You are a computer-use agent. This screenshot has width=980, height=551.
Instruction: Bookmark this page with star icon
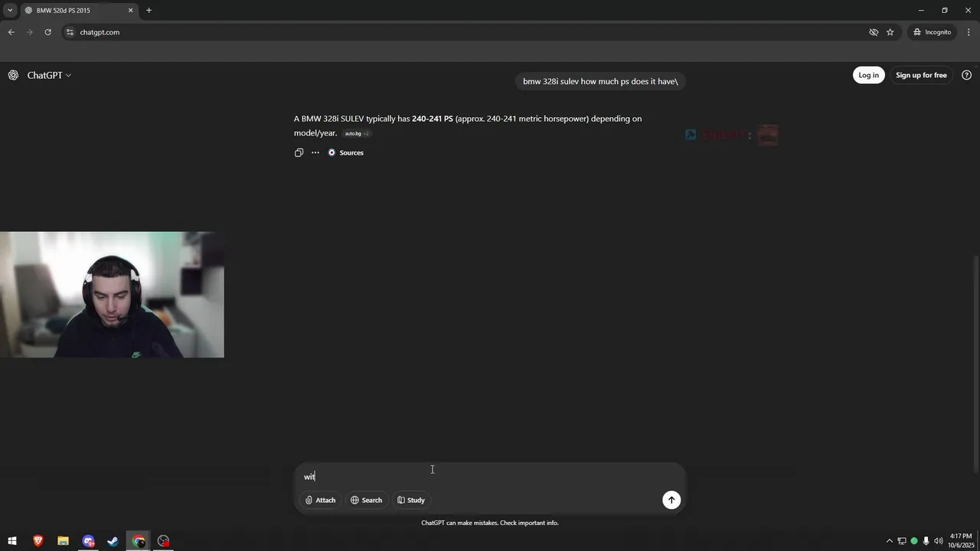pyautogui.click(x=890, y=32)
